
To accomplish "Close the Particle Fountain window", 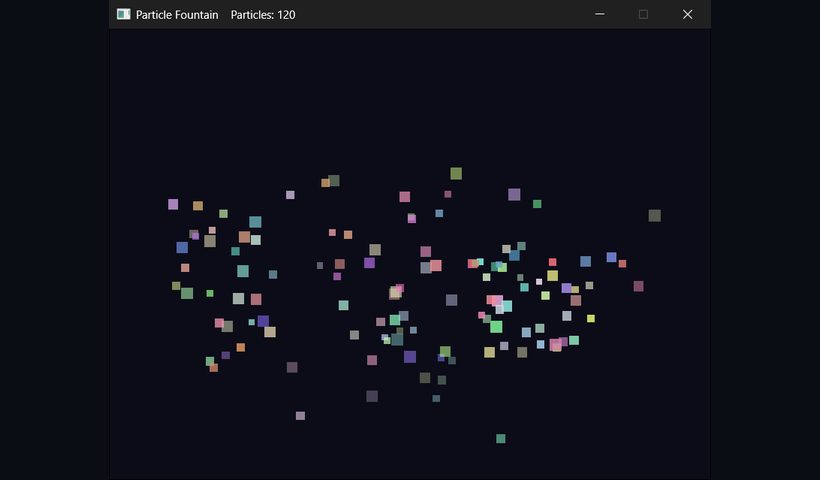I will 688,14.
